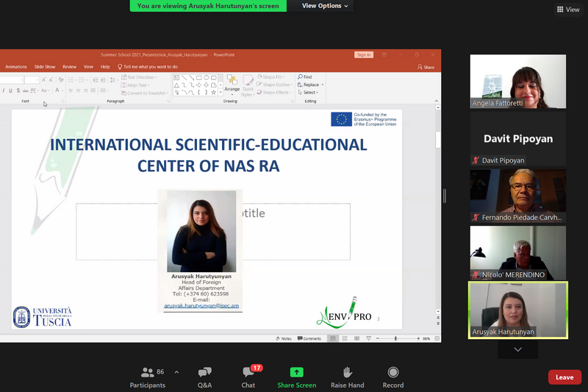Open the Shape Effects dropdown
The width and height of the screenshot is (588, 392).
click(274, 92)
